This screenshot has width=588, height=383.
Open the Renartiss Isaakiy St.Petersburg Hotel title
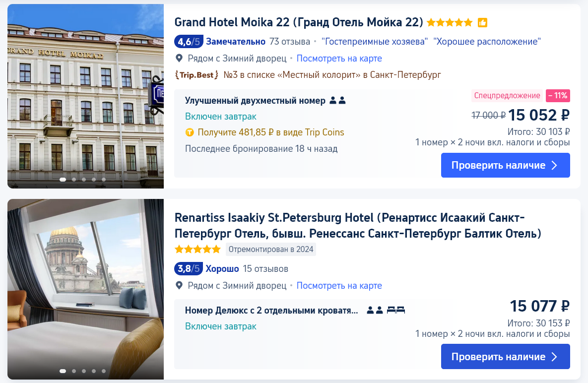pyautogui.click(x=358, y=226)
